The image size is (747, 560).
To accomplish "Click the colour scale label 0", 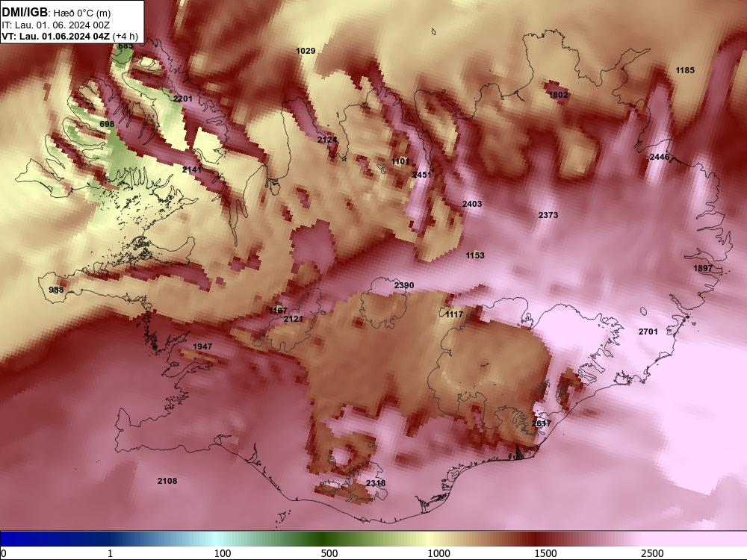I will (4, 553).
